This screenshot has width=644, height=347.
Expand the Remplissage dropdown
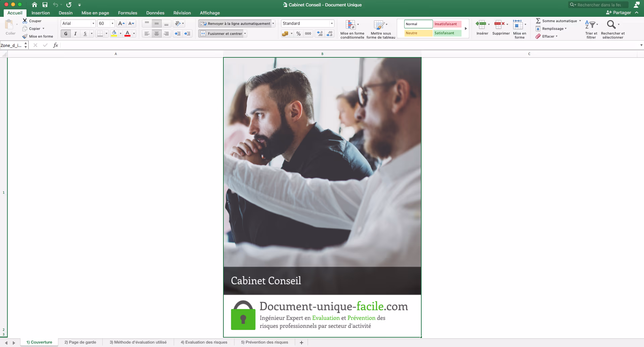click(566, 29)
